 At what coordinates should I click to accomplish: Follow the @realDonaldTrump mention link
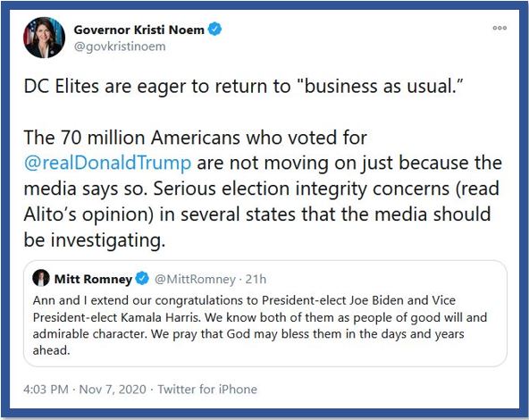(x=107, y=164)
